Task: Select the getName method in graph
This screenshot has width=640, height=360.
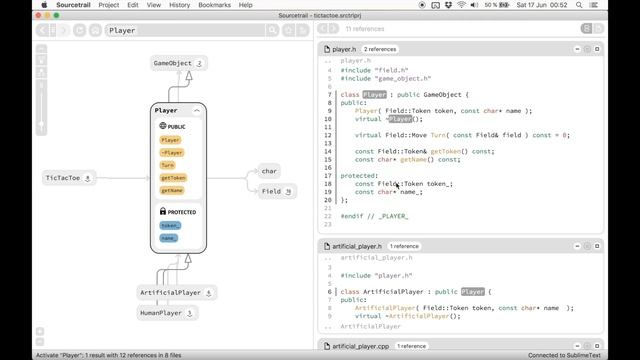Action: pos(172,191)
